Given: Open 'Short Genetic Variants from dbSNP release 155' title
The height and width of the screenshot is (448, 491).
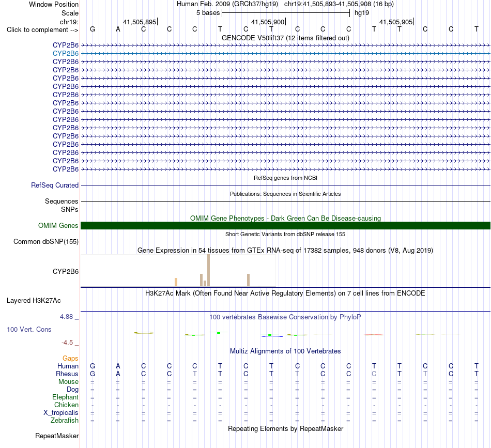Looking at the screenshot, I should pos(285,234).
